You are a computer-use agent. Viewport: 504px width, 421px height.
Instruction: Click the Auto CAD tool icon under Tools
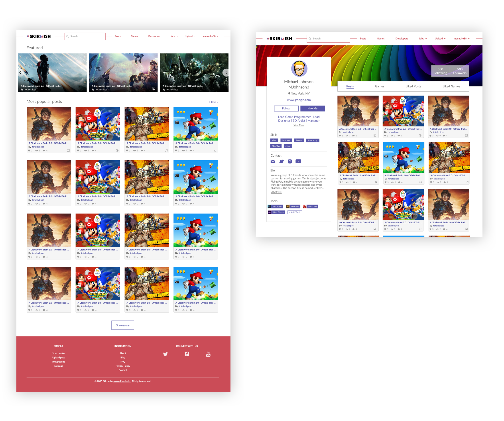pos(305,207)
